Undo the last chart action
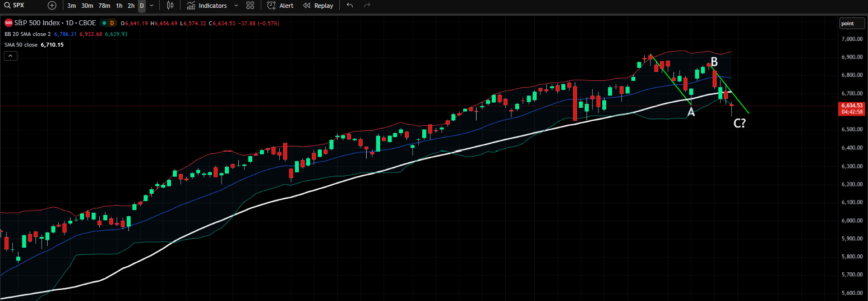Screen dimensions: 868x301 pos(350,6)
